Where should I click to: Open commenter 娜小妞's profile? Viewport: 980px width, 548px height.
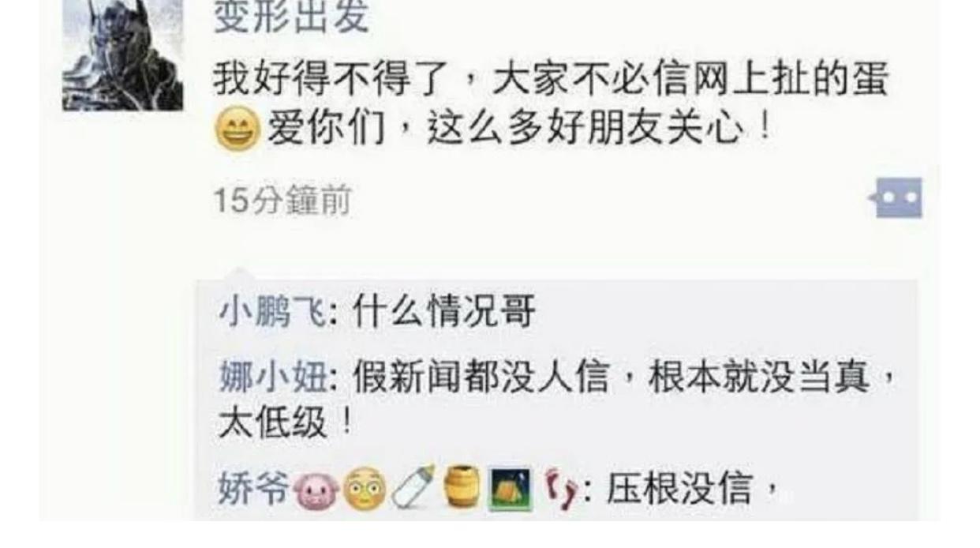[x=273, y=379]
